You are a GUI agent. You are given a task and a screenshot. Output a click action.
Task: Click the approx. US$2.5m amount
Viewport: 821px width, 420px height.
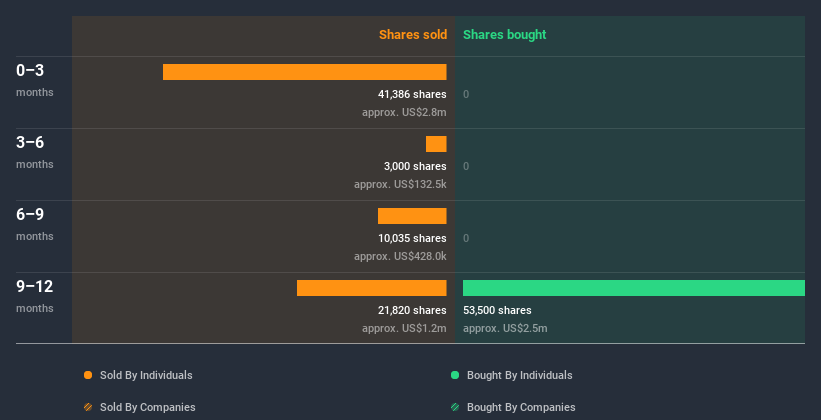point(505,328)
